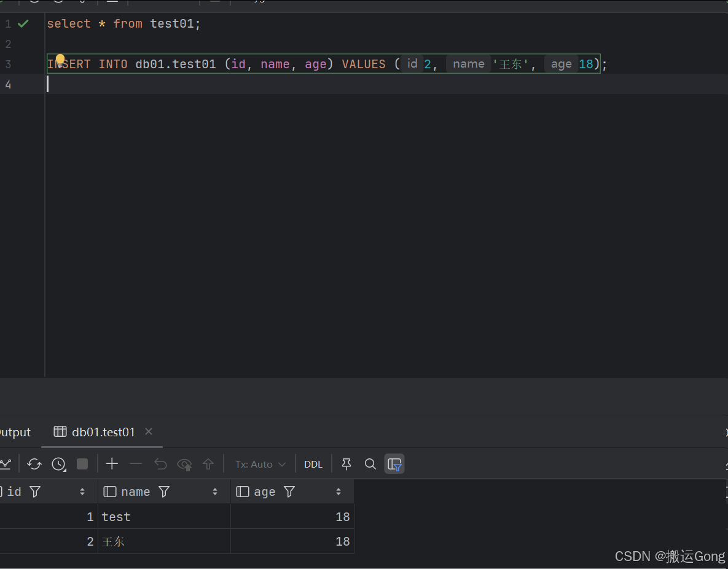Click the name column type icon
The width and height of the screenshot is (728, 569).
[x=110, y=492]
